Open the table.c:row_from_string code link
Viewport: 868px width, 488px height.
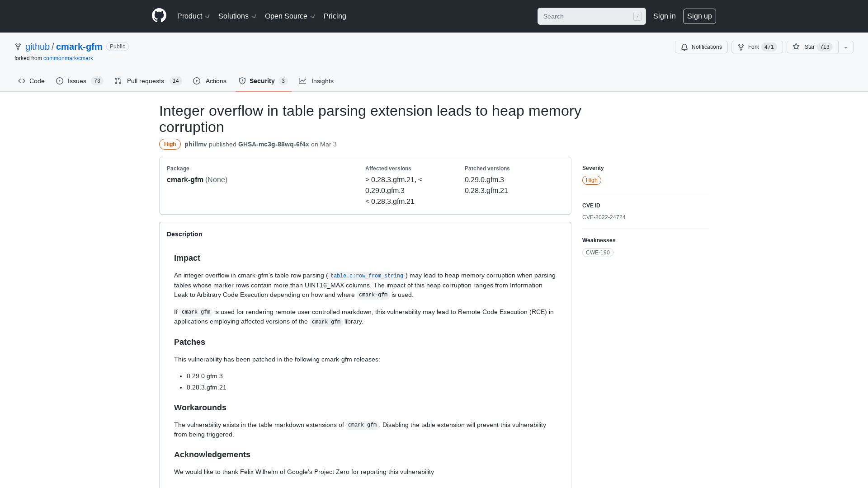[367, 276]
